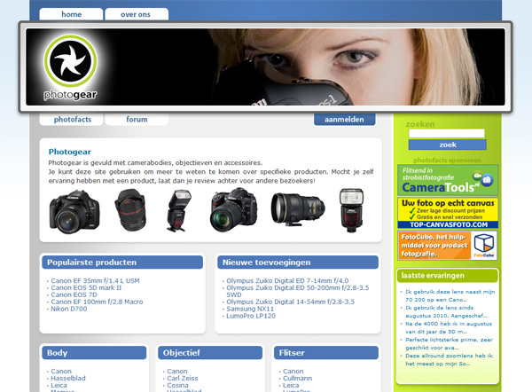532x392 pixels.
Task: Open review 'Deze allround zoomlens heb ik'
Action: point(449,360)
